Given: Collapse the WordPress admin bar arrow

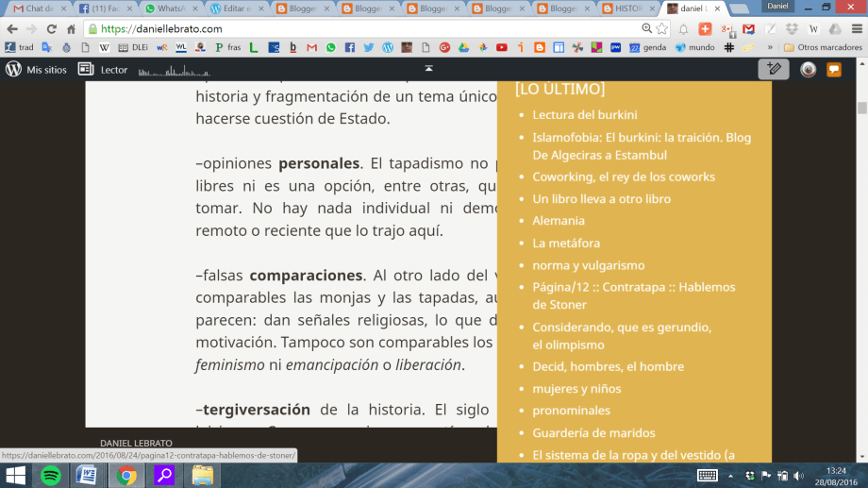Looking at the screenshot, I should click(x=428, y=68).
